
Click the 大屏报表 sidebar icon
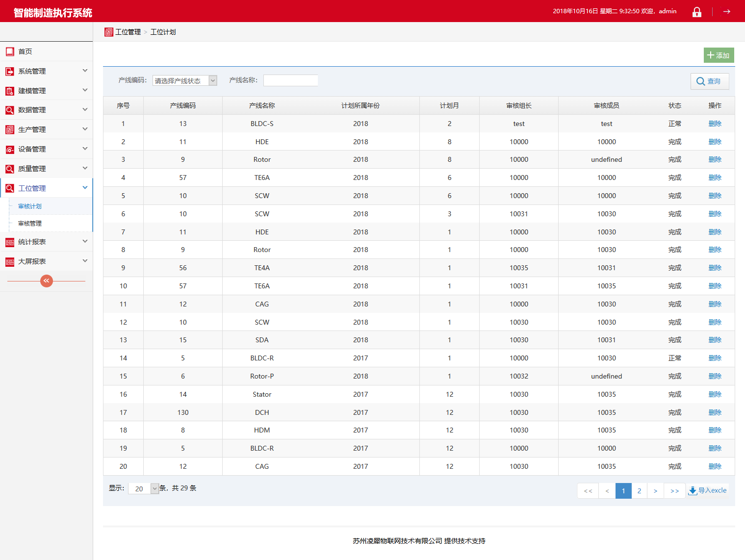coord(10,261)
